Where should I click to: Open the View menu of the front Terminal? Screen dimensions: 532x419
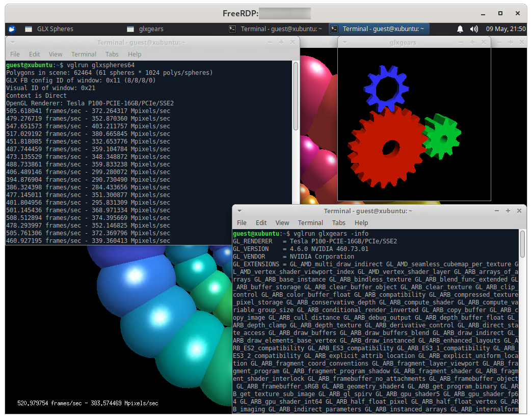282,222
